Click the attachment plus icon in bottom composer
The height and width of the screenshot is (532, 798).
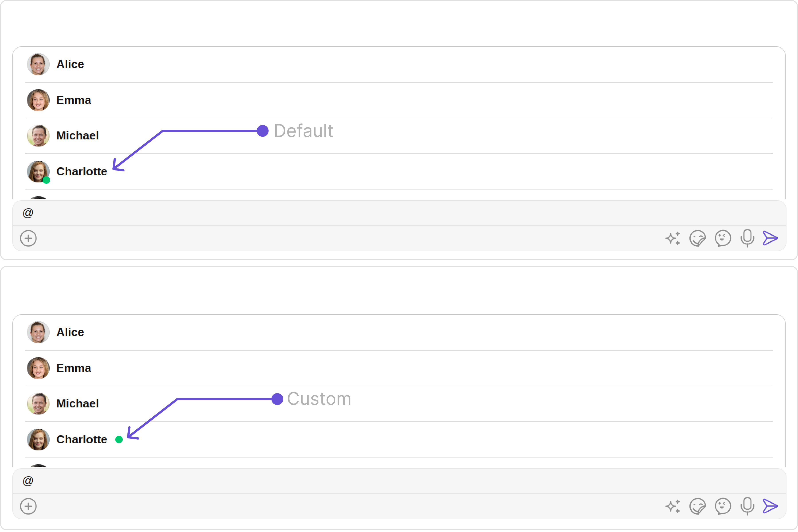coord(29,507)
